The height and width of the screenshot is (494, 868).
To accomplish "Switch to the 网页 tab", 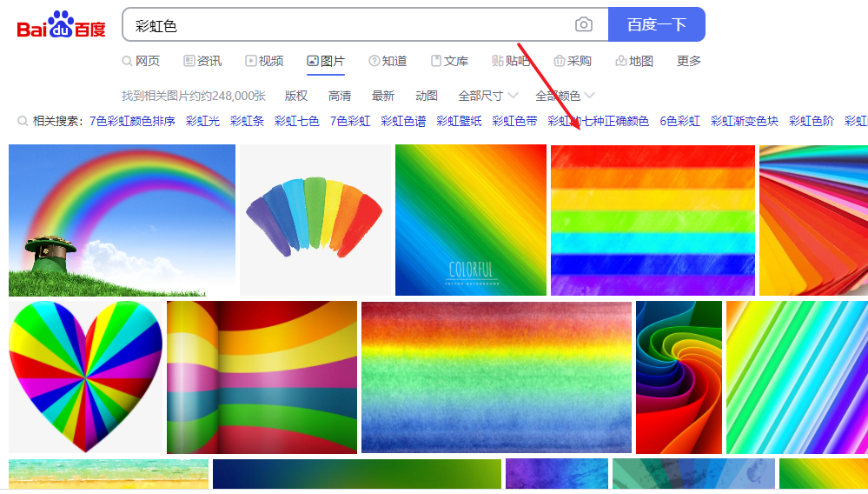I will click(x=141, y=61).
